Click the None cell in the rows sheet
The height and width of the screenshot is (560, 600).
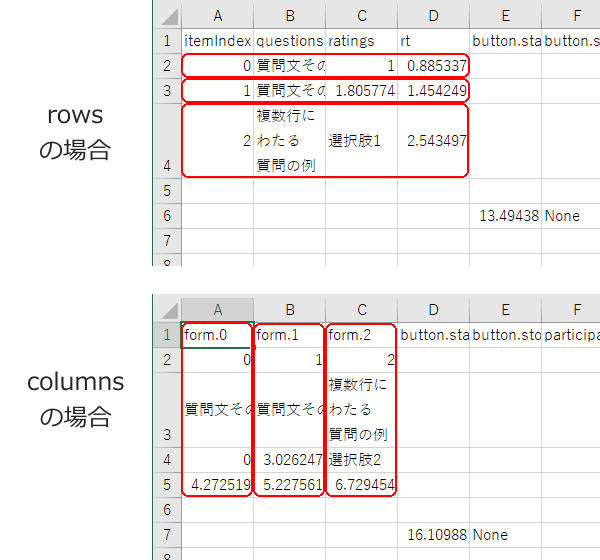click(x=571, y=216)
